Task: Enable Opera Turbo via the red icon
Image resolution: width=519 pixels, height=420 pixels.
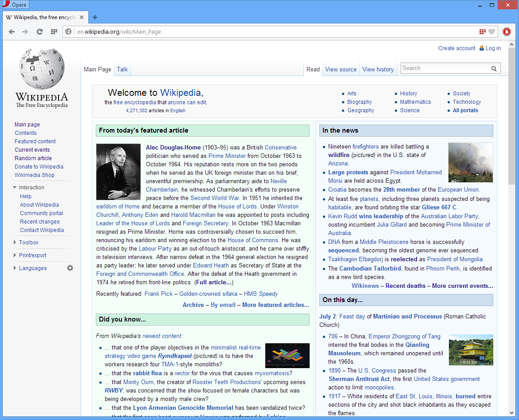Action: [507, 31]
